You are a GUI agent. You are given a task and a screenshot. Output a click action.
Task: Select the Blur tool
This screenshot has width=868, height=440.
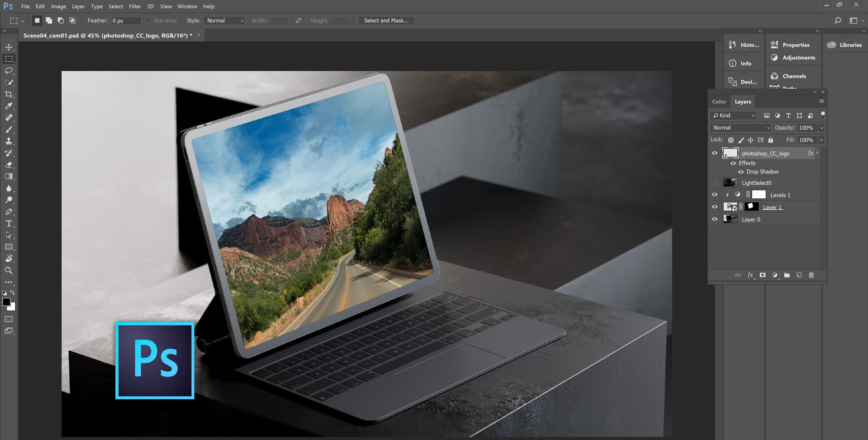[x=9, y=188]
